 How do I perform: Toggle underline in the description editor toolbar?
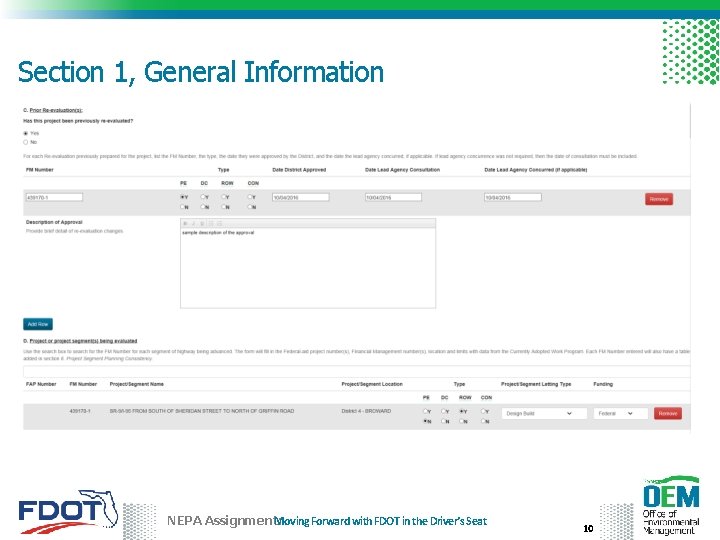(x=202, y=224)
